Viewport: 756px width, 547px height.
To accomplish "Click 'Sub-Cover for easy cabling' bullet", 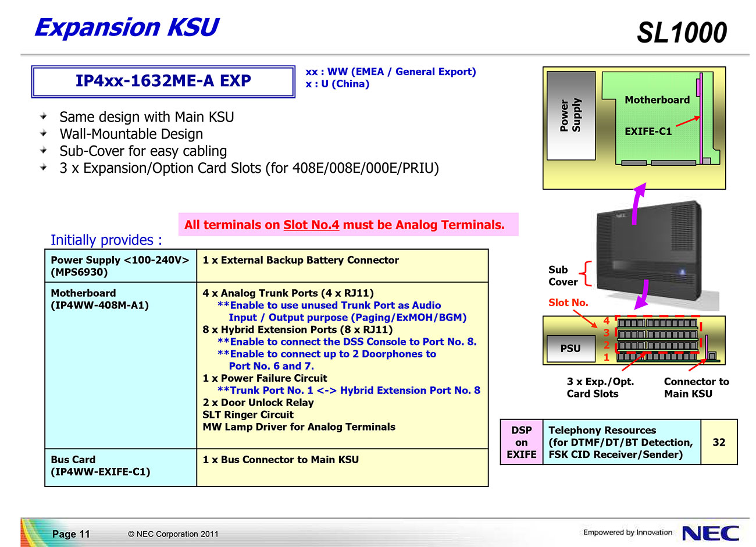I will click(x=143, y=151).
